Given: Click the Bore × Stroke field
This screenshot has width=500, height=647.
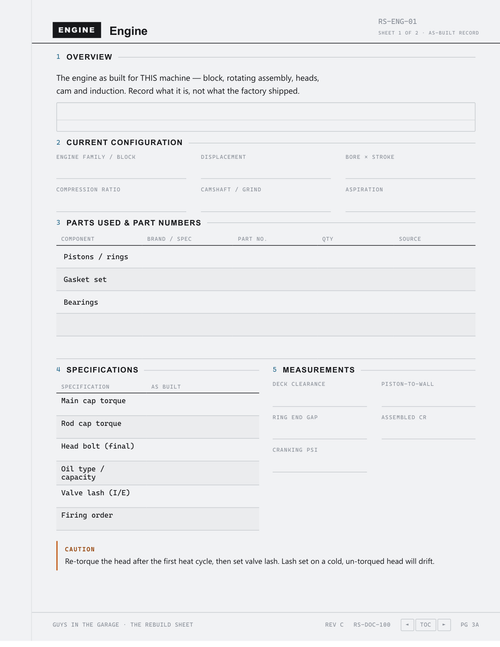Looking at the screenshot, I should [x=410, y=171].
